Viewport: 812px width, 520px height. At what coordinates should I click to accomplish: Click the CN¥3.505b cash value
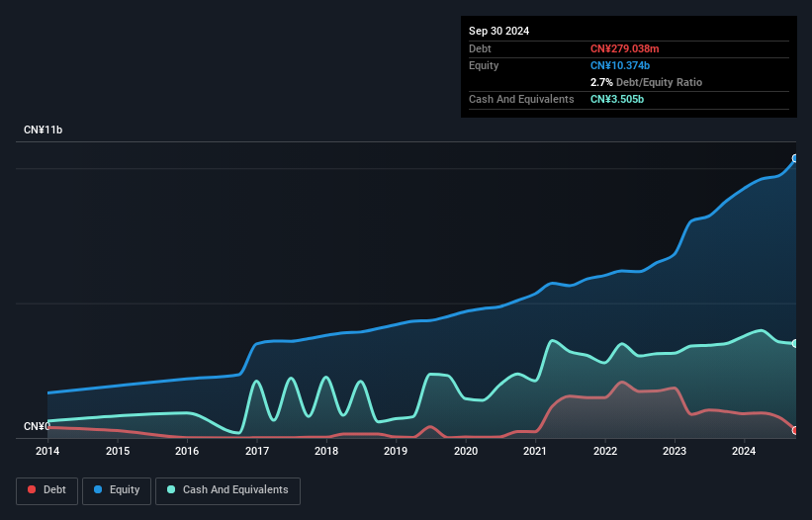pyautogui.click(x=619, y=99)
